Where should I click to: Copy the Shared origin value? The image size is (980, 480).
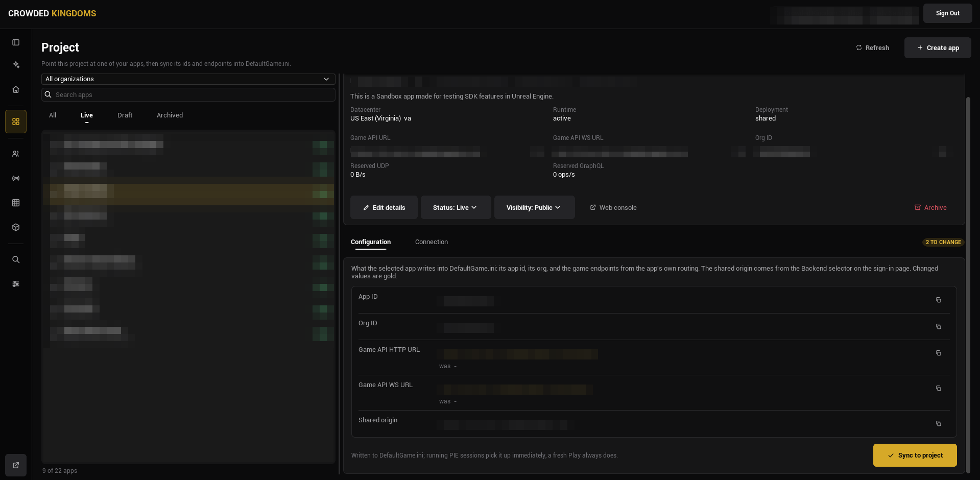[x=938, y=423]
